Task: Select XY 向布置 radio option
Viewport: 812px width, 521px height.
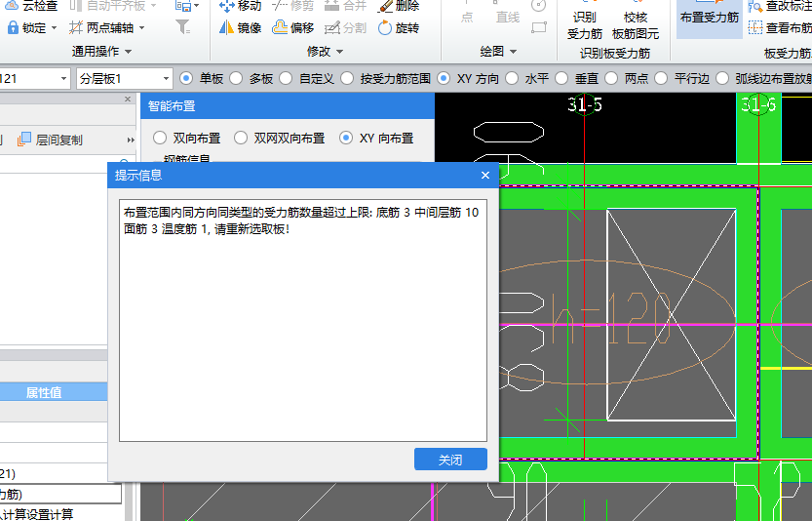Action: (x=346, y=138)
